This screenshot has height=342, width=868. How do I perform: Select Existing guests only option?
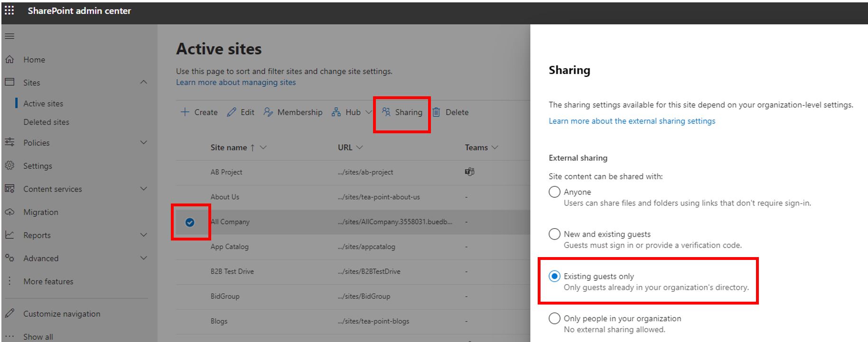pos(554,276)
